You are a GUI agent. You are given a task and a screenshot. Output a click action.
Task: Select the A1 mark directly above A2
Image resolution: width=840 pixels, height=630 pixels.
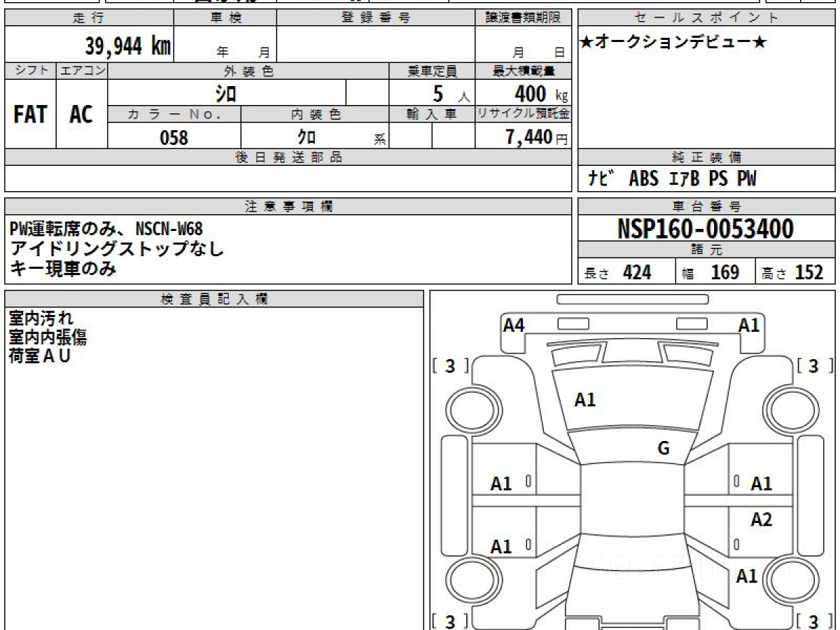click(761, 483)
